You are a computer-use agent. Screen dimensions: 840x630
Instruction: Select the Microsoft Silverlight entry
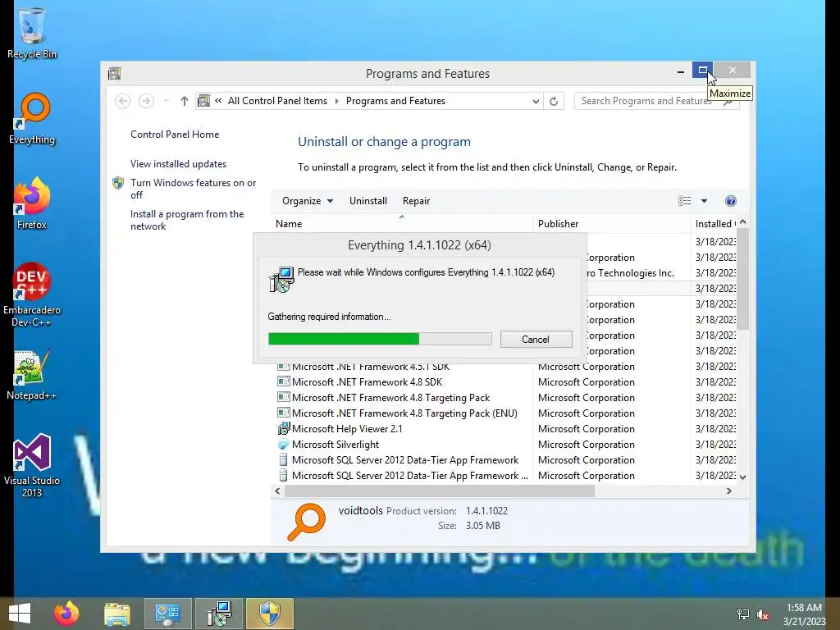[504, 444]
